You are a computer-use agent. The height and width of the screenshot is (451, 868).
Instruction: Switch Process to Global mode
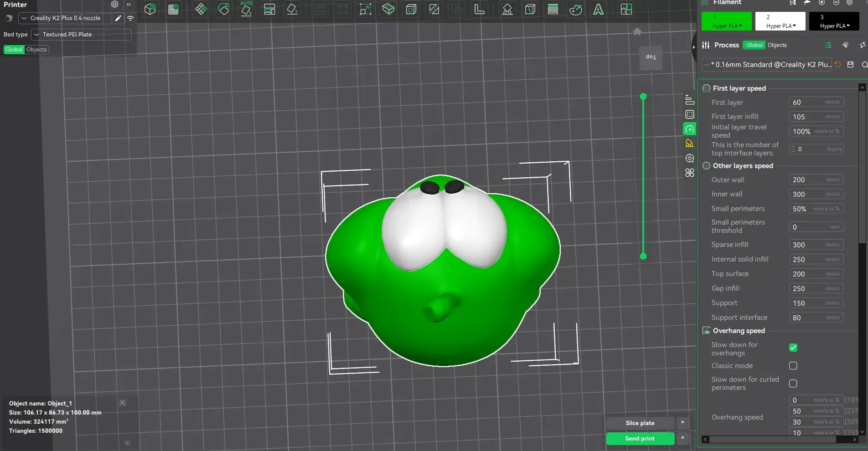click(754, 45)
